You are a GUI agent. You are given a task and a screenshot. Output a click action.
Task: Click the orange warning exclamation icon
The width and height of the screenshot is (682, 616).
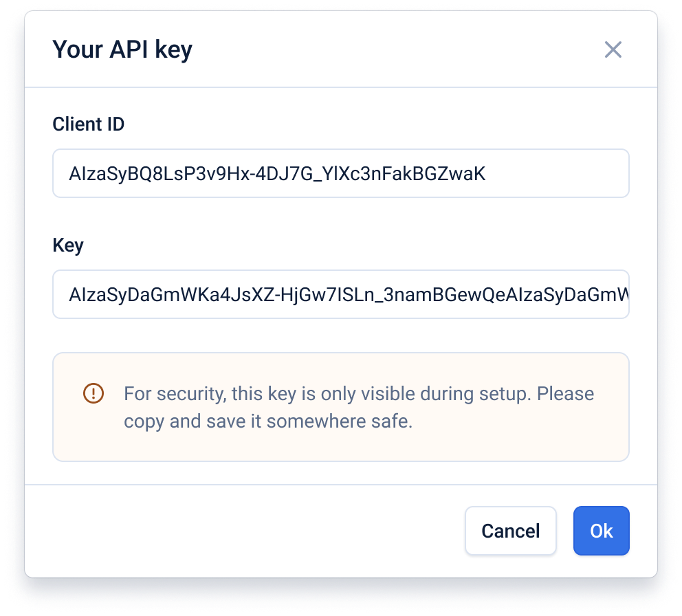pos(93,393)
